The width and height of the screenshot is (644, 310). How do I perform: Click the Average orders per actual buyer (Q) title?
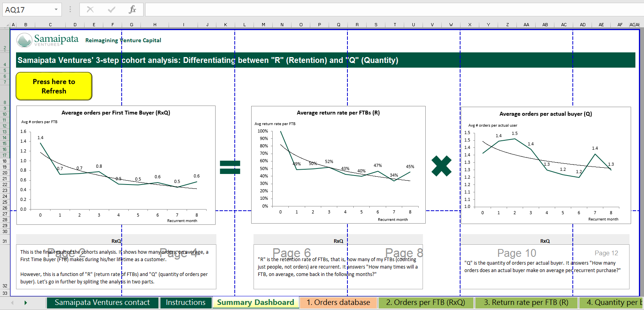click(x=545, y=114)
